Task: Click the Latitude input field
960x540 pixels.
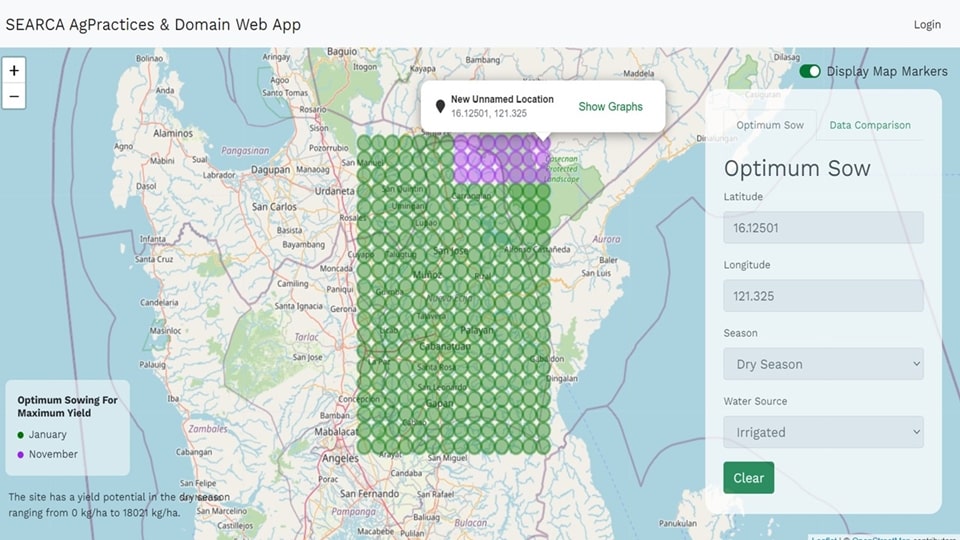Action: (x=823, y=228)
